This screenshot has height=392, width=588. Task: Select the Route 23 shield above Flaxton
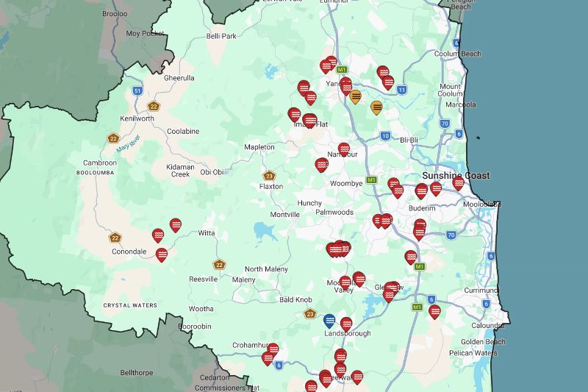(269, 176)
